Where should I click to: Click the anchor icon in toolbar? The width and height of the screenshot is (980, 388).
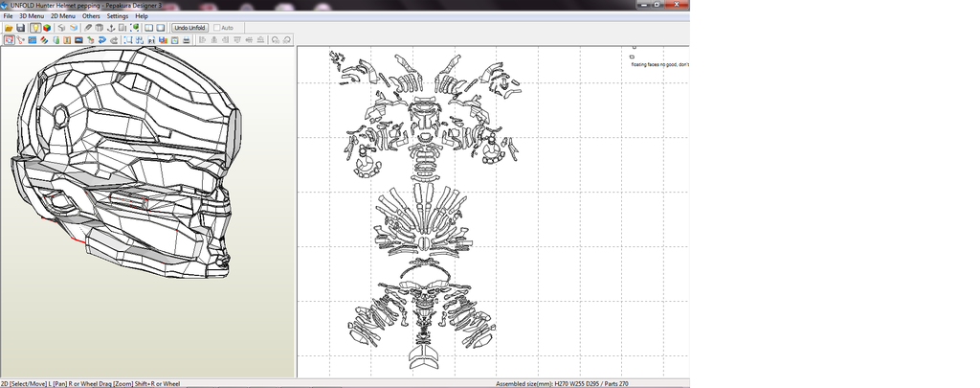(x=111, y=28)
